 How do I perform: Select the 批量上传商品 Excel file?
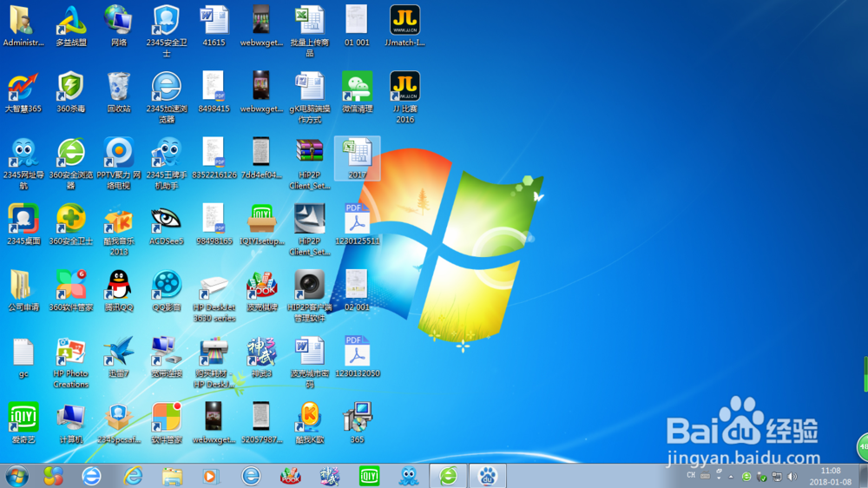coord(310,31)
